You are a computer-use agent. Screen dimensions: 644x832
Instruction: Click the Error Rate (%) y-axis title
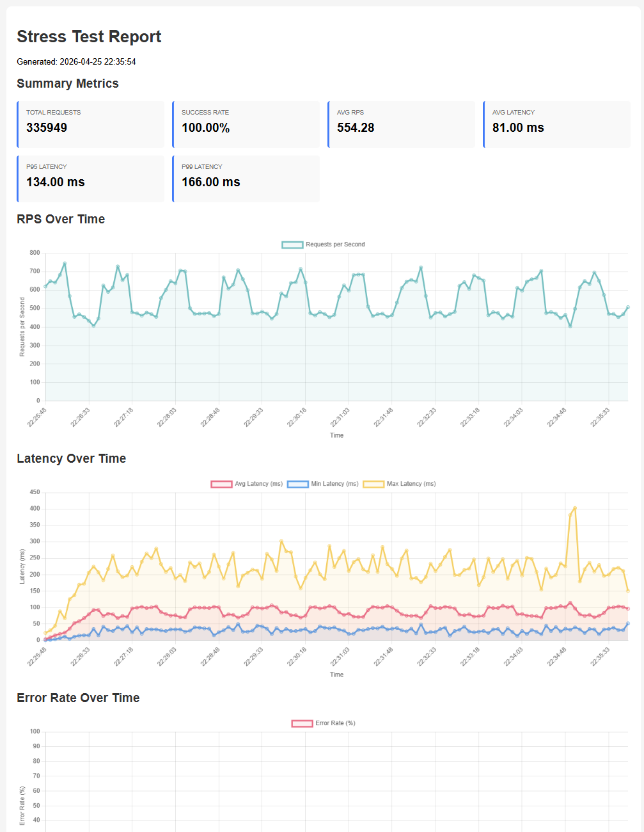[x=22, y=806]
